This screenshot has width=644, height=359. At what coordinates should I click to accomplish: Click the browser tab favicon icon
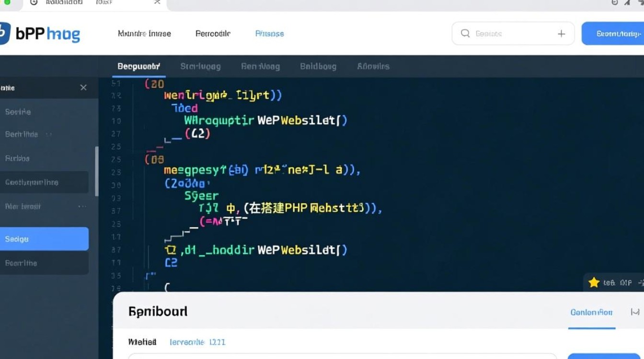tap(34, 2)
